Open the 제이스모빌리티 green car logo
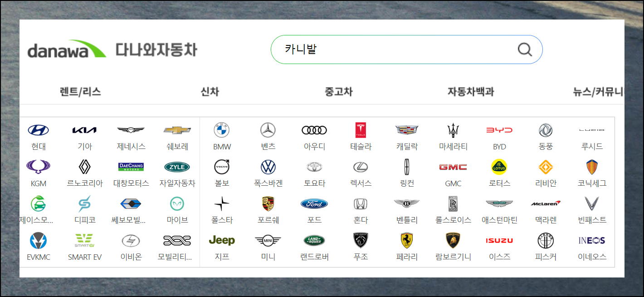This screenshot has height=297, width=644. coord(38,204)
